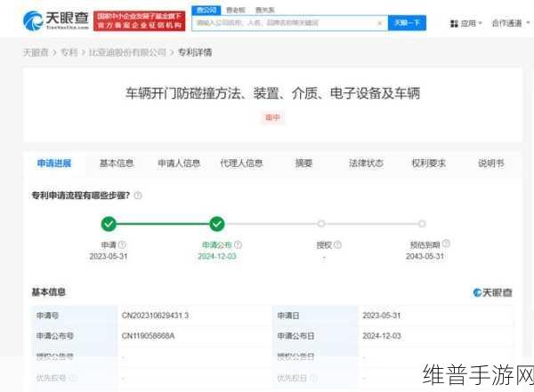Click the Tianyancha logo beside 基本信息 heading

(x=492, y=292)
